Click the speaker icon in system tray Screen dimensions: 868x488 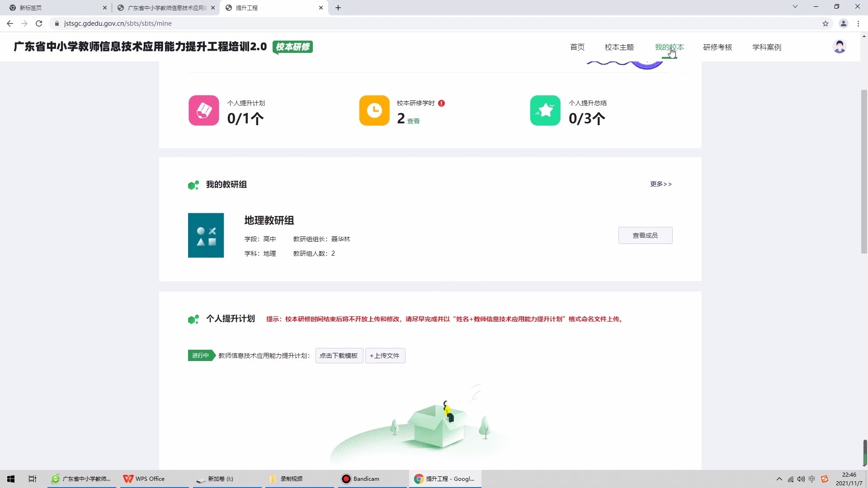coord(801,479)
